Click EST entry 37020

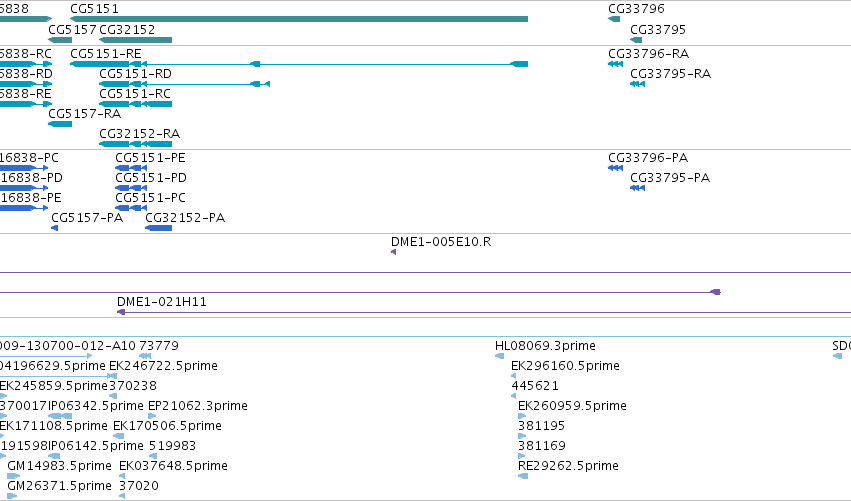click(x=139, y=486)
